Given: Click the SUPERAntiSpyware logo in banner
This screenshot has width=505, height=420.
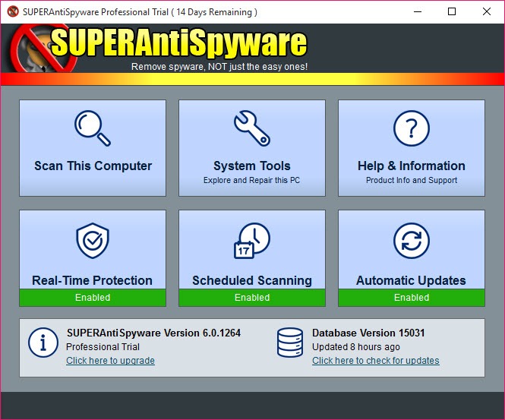Looking at the screenshot, I should tap(178, 43).
